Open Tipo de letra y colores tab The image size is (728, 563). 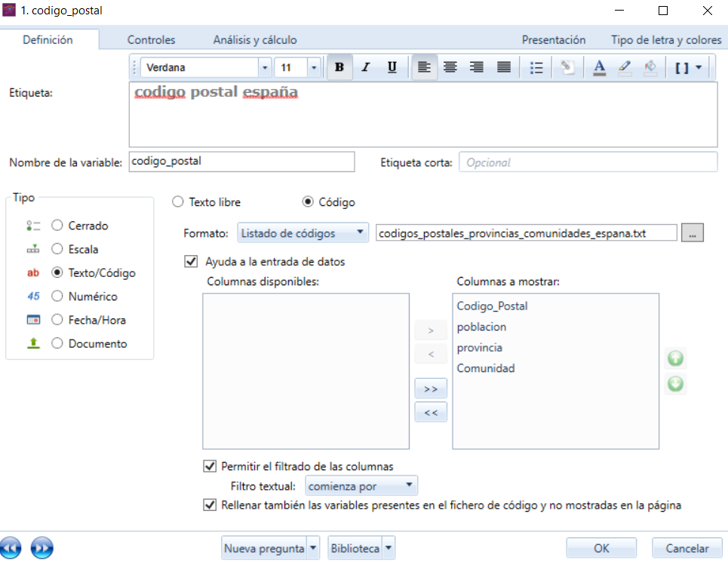666,40
